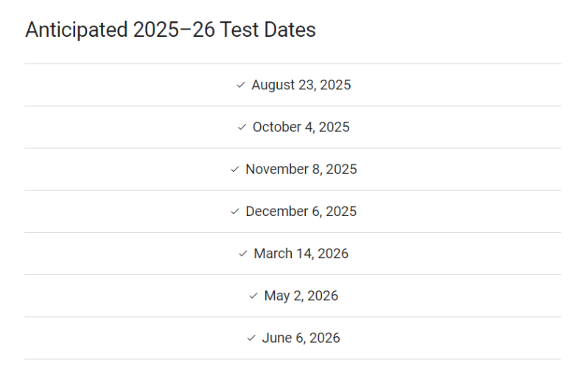Tap the checkmark next to March 14, 2026
Screen dimensions: 588x379
[x=243, y=254]
